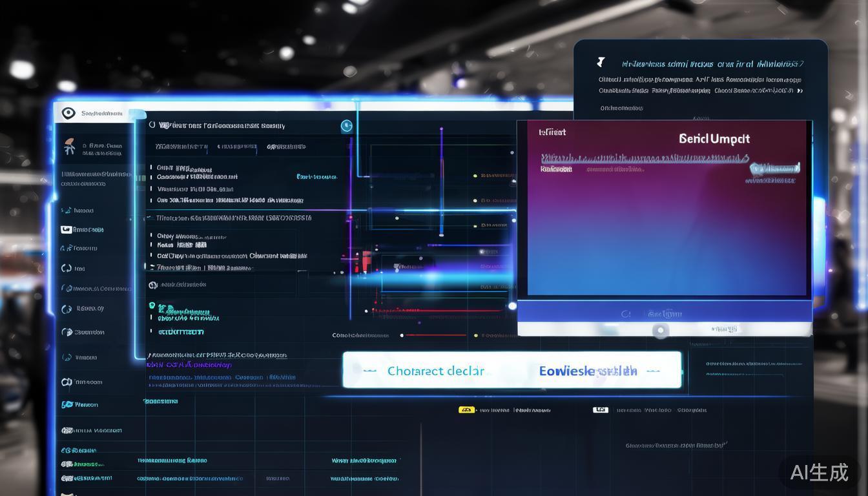
Task: Click the round clock icon in main header
Action: 347,126
